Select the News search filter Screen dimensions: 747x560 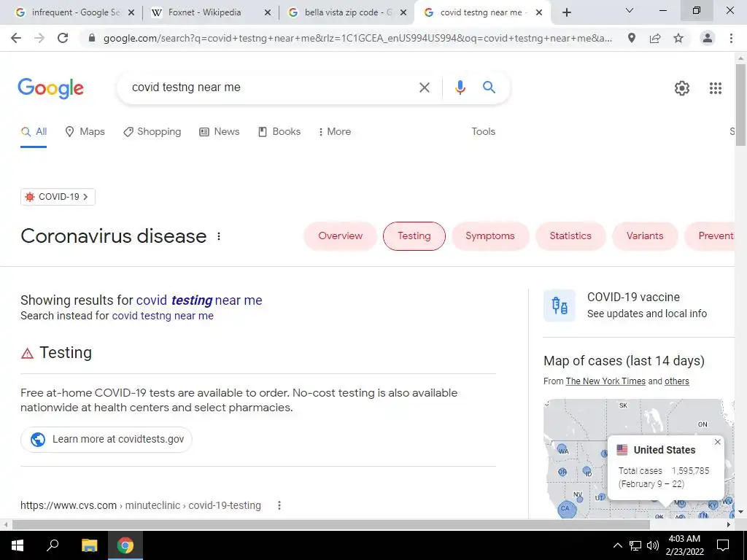(219, 131)
